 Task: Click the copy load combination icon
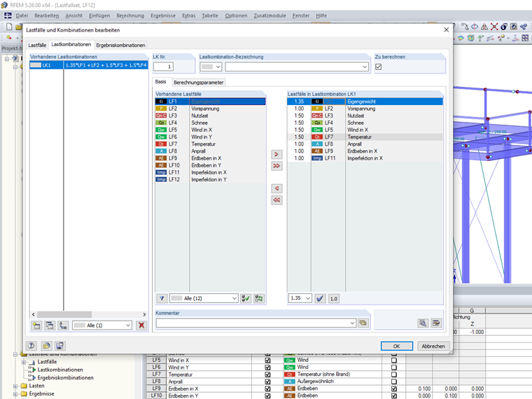(50, 325)
